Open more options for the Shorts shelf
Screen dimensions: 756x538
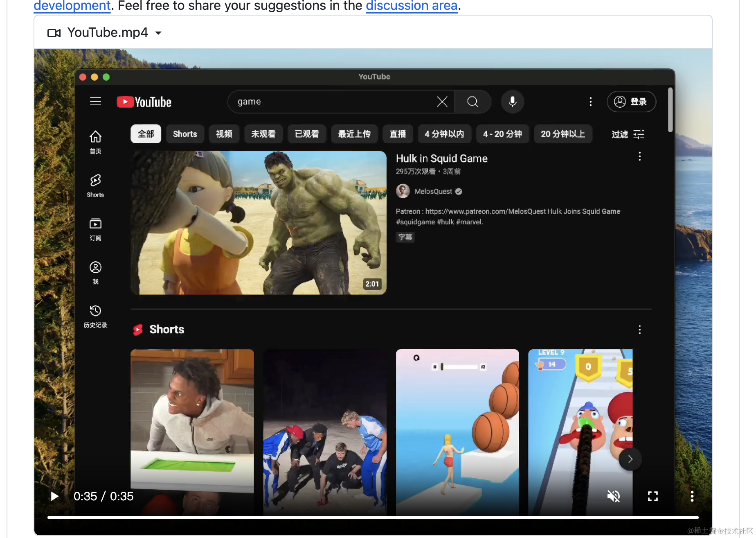[640, 330]
